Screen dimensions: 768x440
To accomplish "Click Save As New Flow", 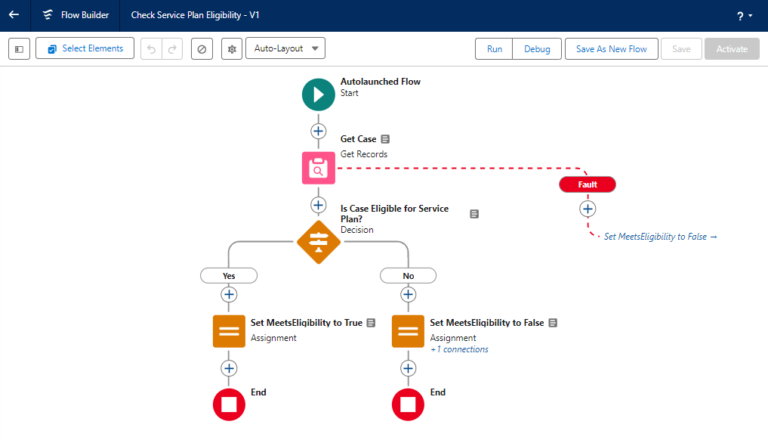I will click(609, 49).
